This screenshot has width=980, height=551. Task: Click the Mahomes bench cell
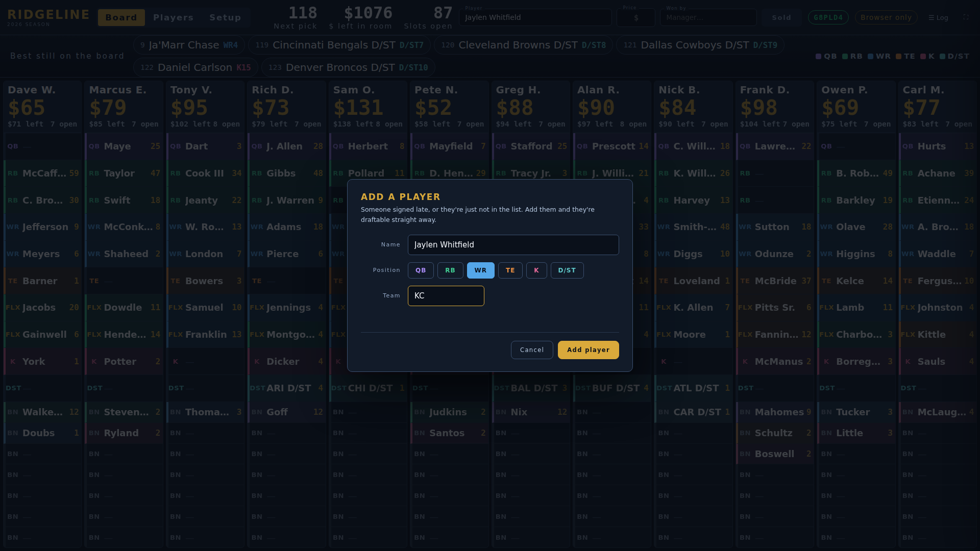coord(775,412)
